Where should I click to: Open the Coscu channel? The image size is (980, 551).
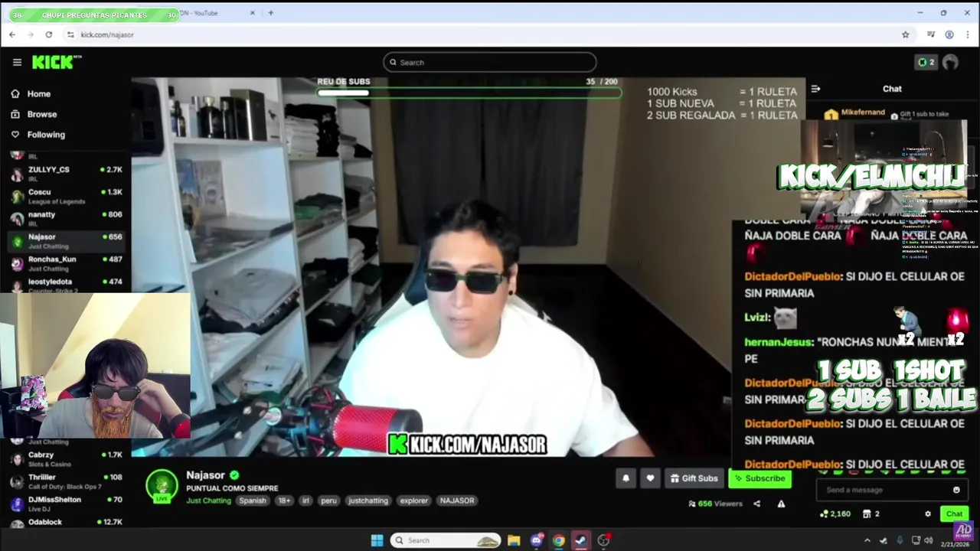[x=66, y=196]
